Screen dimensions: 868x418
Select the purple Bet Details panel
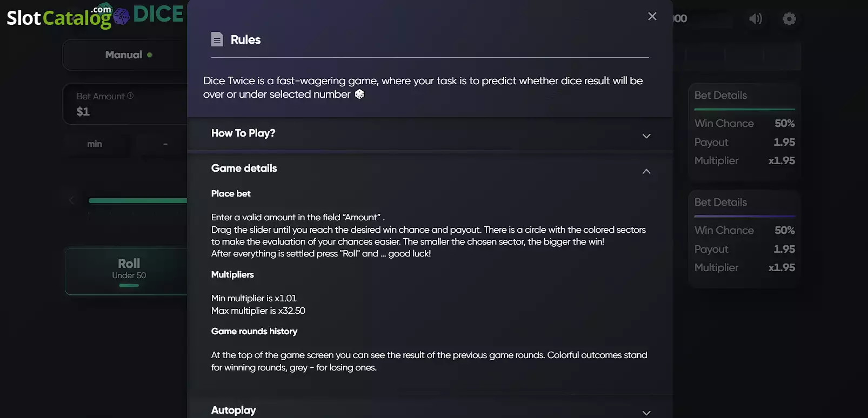(744, 239)
